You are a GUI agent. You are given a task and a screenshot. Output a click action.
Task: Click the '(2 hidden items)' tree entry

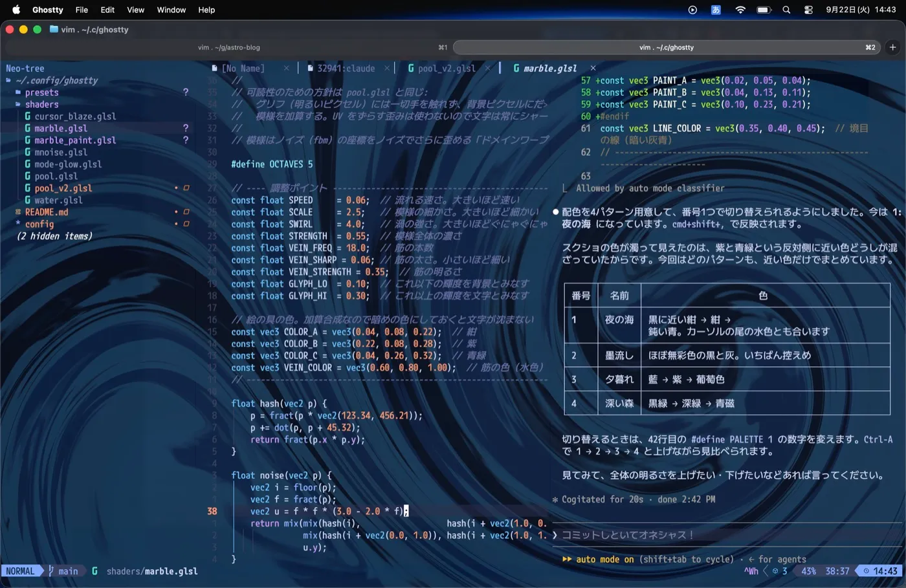[x=54, y=236]
